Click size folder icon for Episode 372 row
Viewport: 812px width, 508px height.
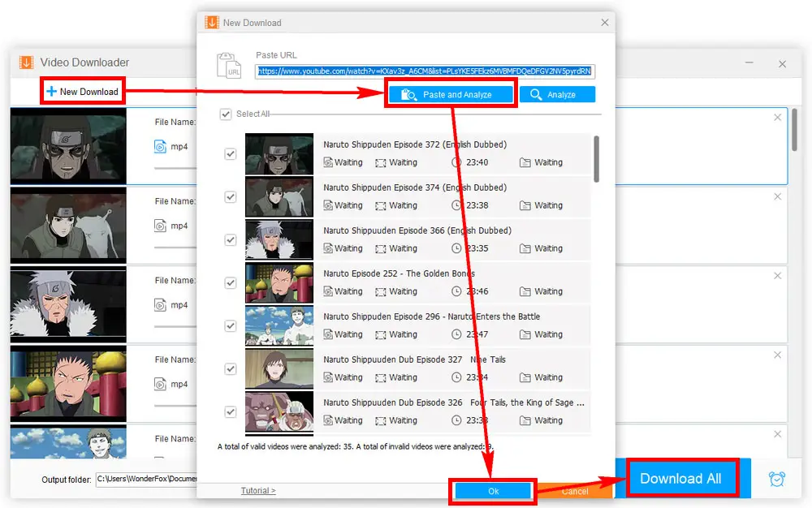coord(525,162)
